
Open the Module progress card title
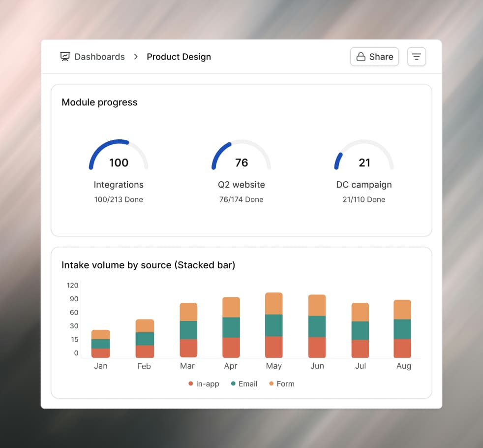point(99,102)
